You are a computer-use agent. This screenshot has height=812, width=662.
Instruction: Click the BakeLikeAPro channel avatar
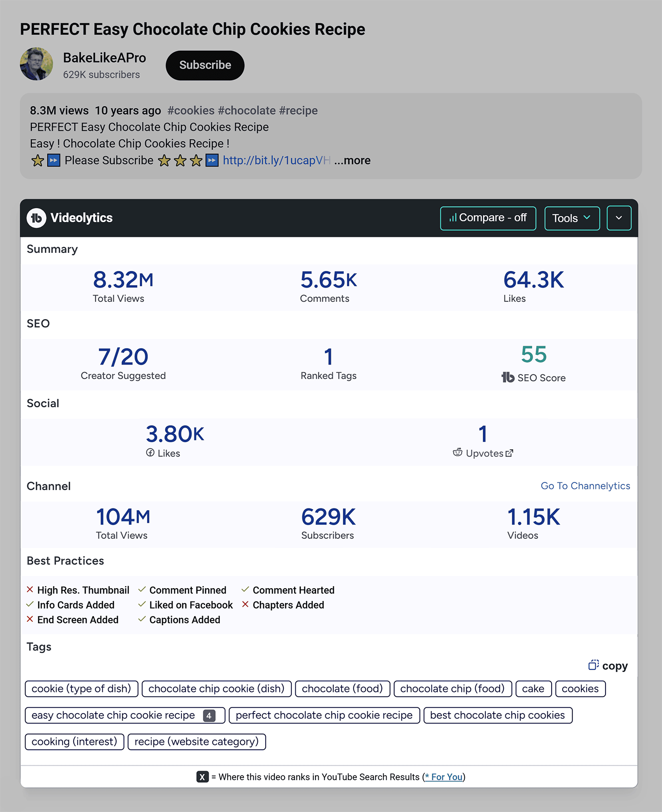(x=36, y=64)
